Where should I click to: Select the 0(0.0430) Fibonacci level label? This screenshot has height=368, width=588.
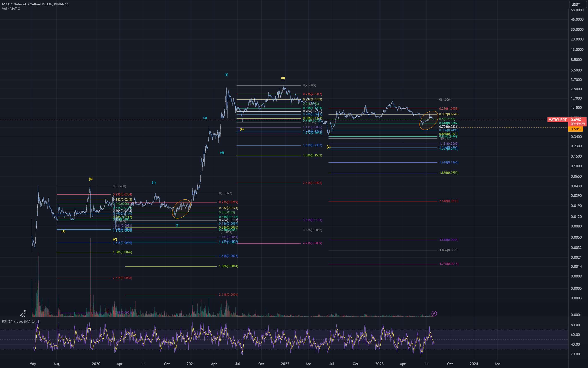pyautogui.click(x=119, y=186)
